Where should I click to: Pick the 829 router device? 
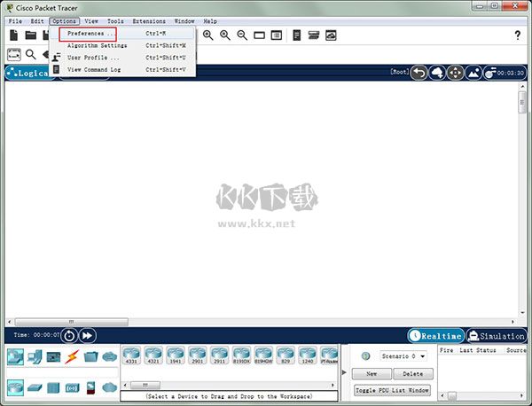point(286,355)
